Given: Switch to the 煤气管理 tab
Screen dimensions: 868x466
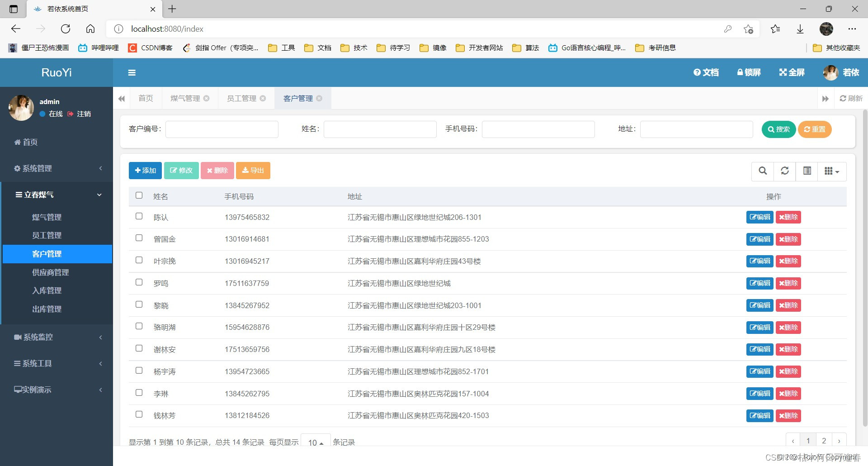Looking at the screenshot, I should (x=185, y=98).
